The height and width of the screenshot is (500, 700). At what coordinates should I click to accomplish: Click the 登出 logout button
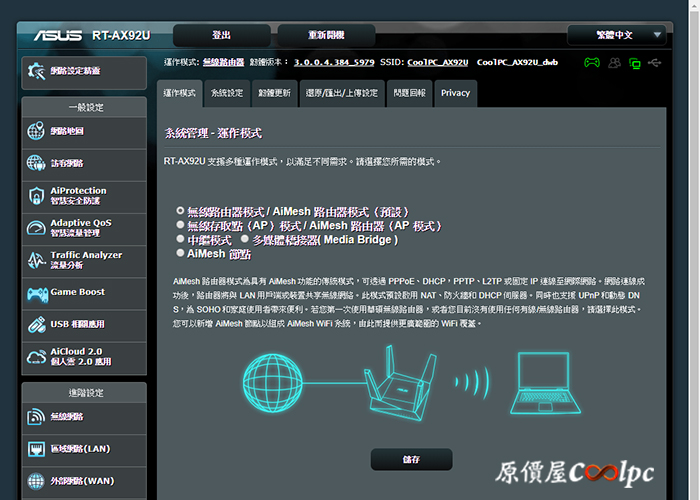(221, 35)
